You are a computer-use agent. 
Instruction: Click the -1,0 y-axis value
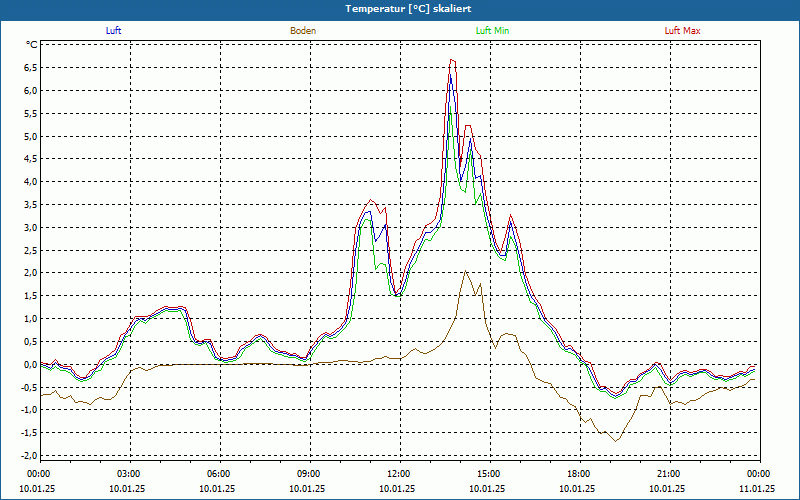coord(29,410)
